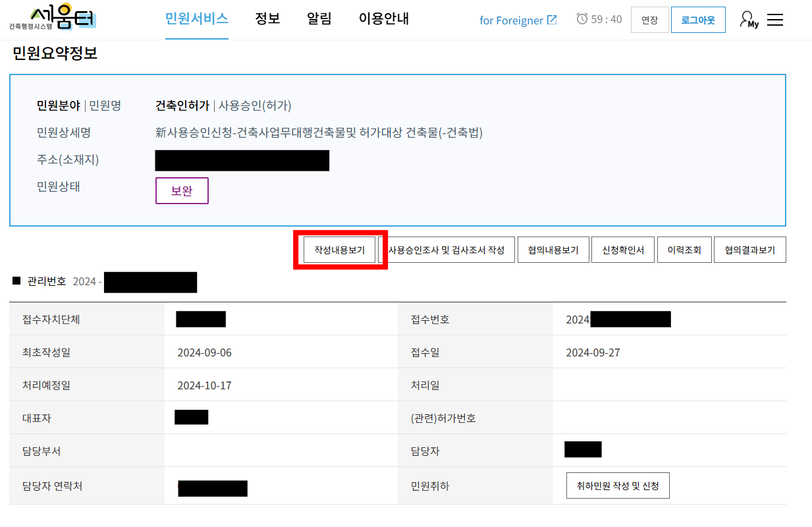Click the session timer clock icon
The width and height of the screenshot is (812, 527).
[x=582, y=20]
